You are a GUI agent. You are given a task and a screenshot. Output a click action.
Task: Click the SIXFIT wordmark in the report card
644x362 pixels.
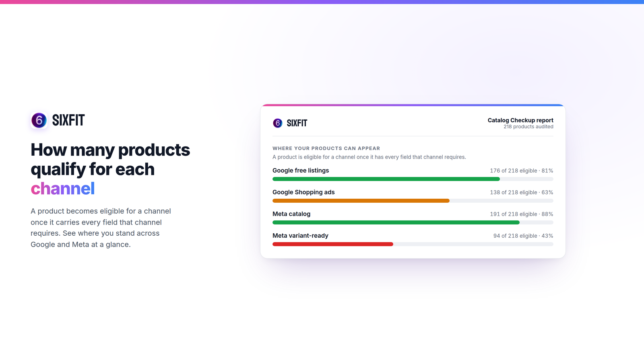coord(297,123)
